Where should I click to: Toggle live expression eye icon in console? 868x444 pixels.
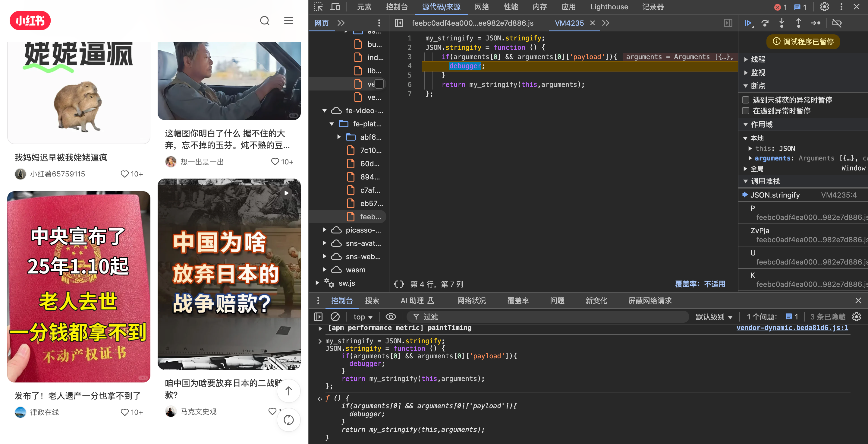pos(391,317)
